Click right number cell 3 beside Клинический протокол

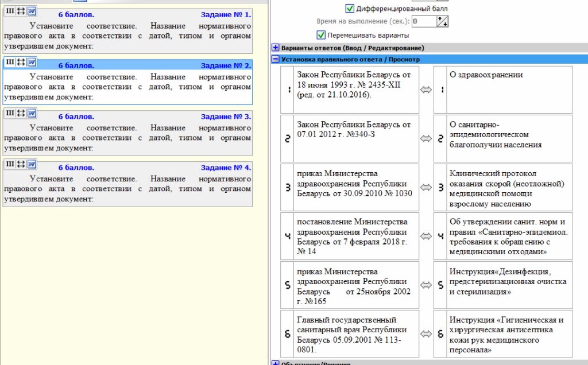click(440, 187)
